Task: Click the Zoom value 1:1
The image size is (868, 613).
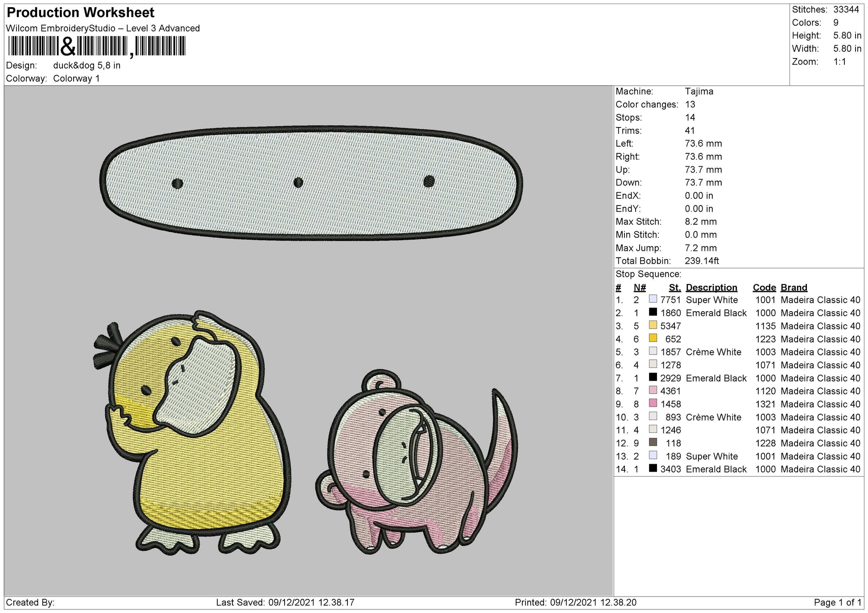Action: coord(840,62)
